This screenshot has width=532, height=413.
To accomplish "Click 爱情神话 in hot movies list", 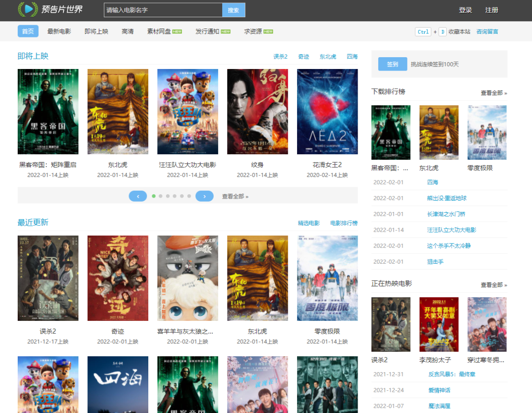I will [x=439, y=390].
